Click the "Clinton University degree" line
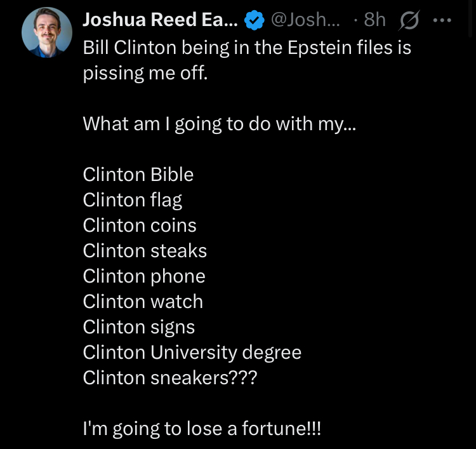The image size is (476, 449). (x=192, y=352)
